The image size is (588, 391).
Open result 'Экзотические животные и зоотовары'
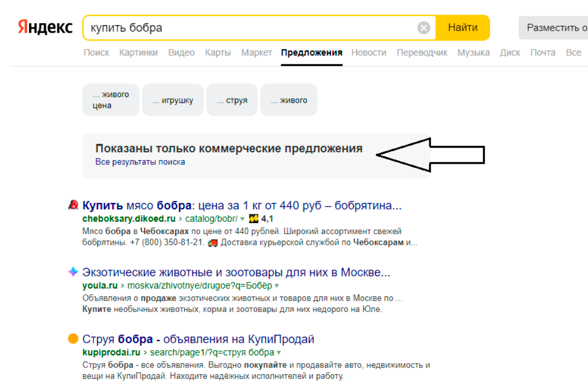click(236, 272)
